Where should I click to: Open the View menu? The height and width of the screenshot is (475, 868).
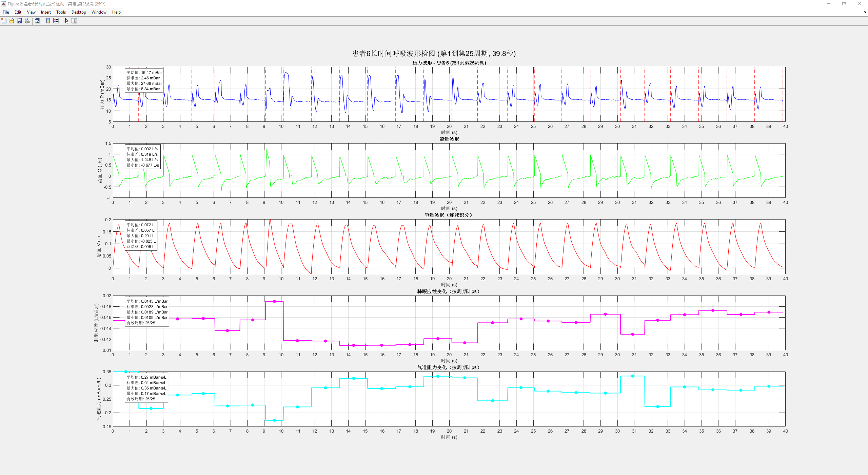tap(31, 12)
